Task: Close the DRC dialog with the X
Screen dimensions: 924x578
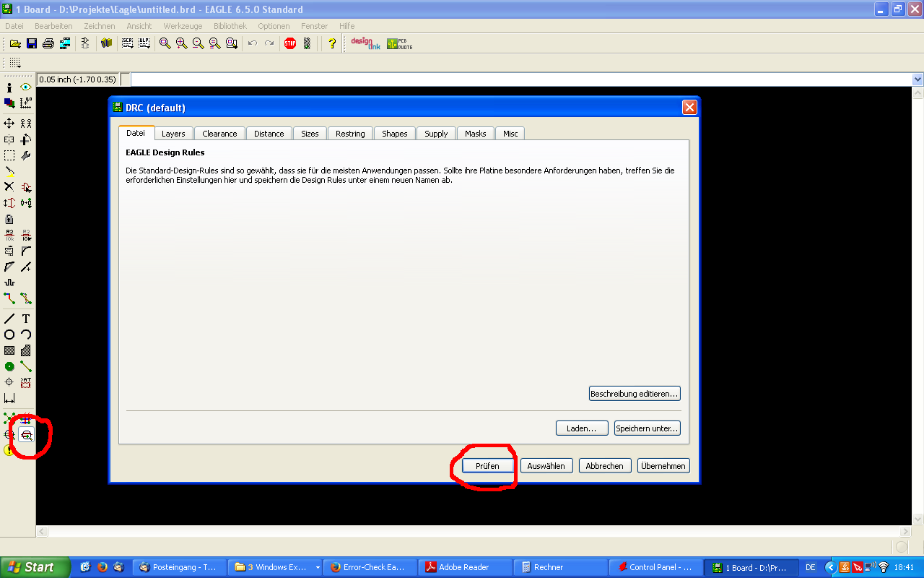Action: coord(689,108)
